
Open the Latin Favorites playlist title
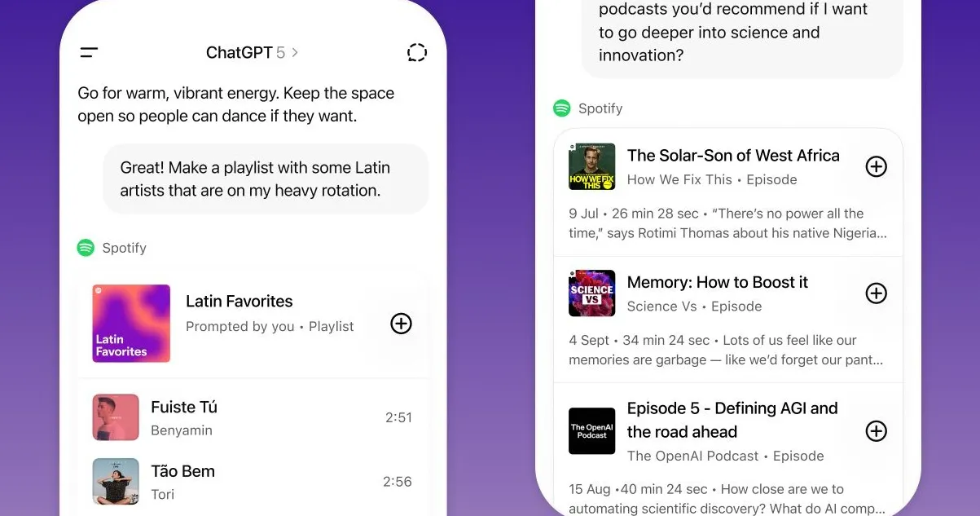[239, 301]
